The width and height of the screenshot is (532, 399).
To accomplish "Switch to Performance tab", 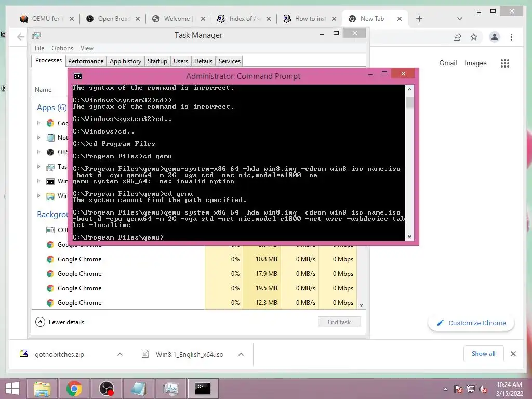I will point(86,61).
